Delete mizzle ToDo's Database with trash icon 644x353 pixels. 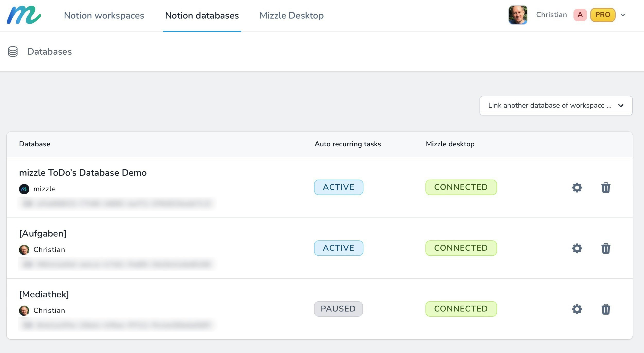[606, 188]
